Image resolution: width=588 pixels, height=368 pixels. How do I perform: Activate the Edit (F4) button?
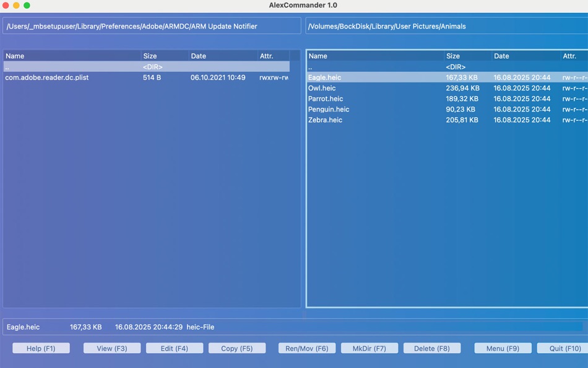[175, 348]
